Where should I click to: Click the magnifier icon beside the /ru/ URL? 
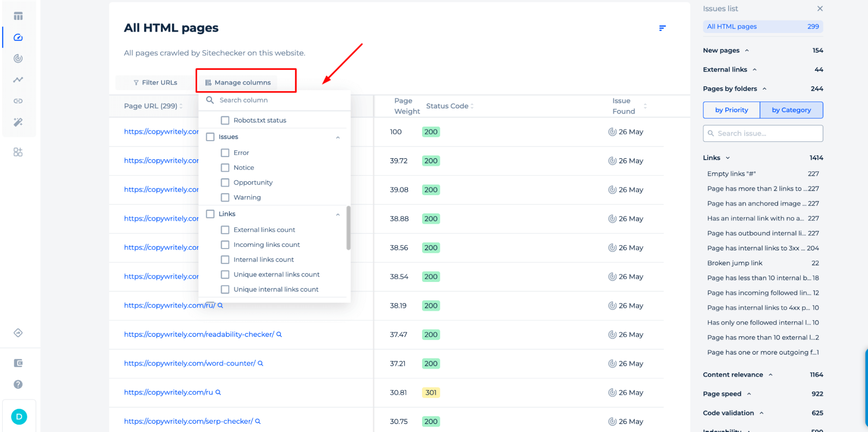220,305
